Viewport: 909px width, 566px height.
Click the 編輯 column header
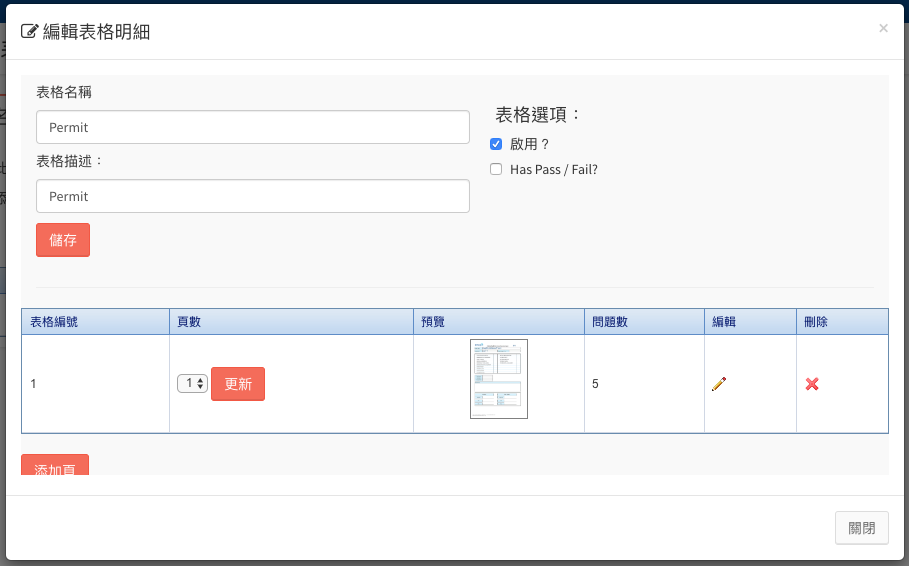tap(750, 322)
